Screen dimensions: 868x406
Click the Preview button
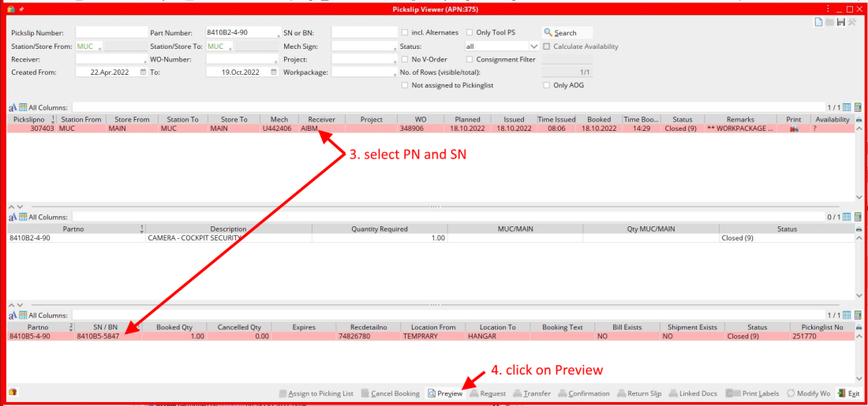[x=445, y=393]
